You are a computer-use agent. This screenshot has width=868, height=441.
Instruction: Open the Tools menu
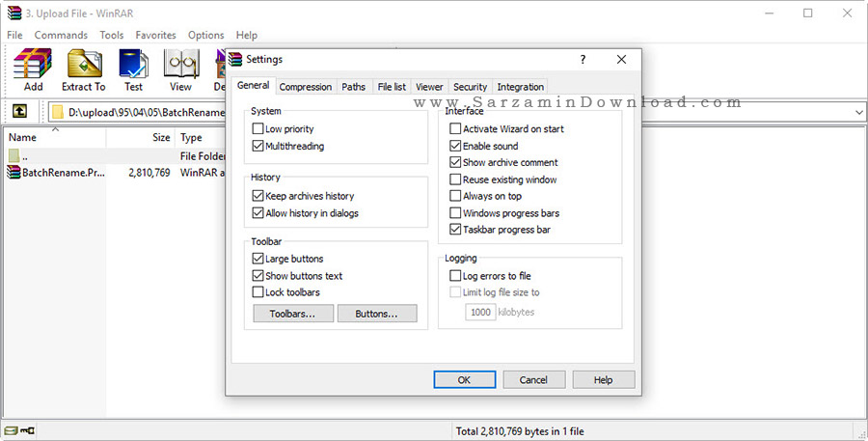coord(111,35)
